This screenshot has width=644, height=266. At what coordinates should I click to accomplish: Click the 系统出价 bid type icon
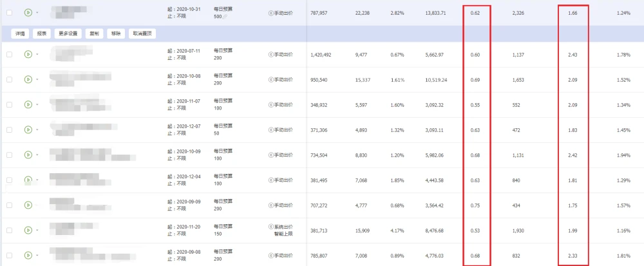pyautogui.click(x=270, y=227)
